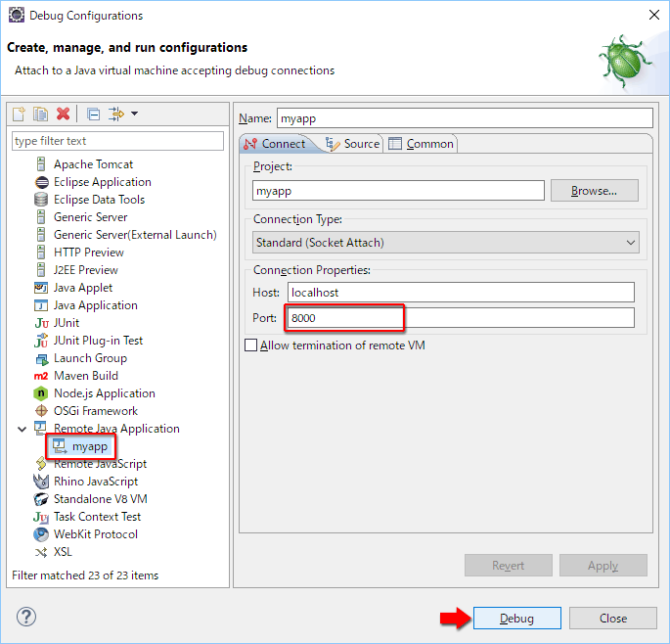Click the Name field containing myapp

(465, 118)
